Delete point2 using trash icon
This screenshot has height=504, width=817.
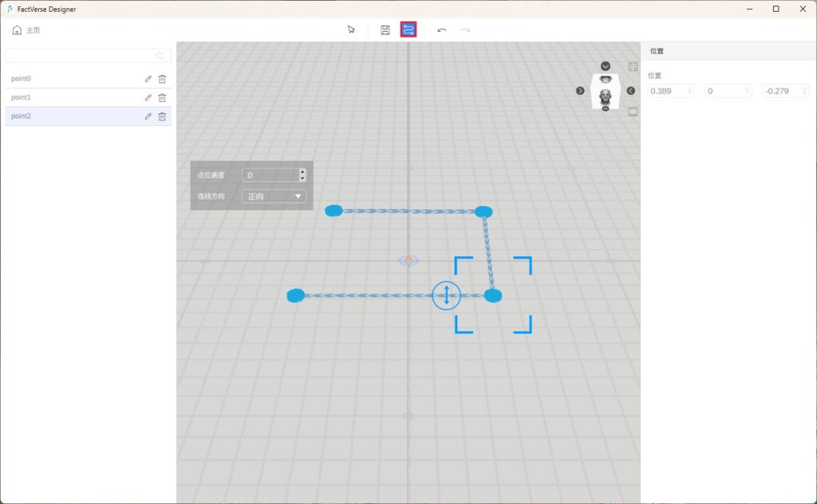162,116
